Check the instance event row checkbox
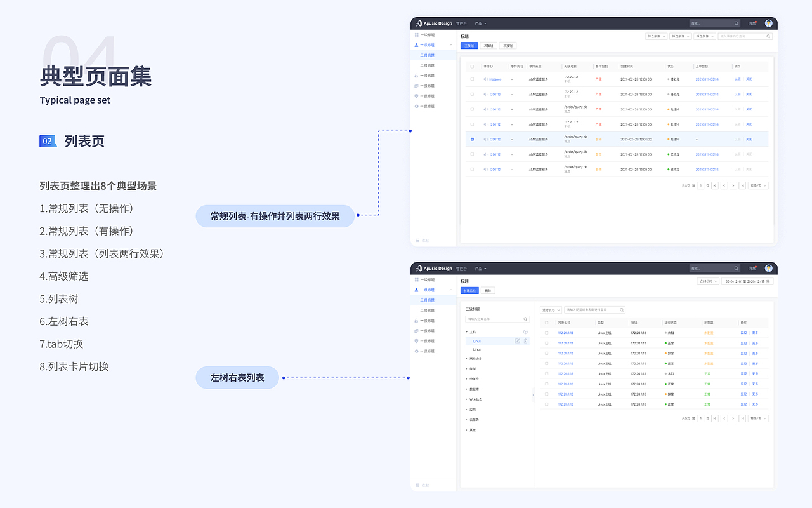The height and width of the screenshot is (508, 812). [472, 79]
